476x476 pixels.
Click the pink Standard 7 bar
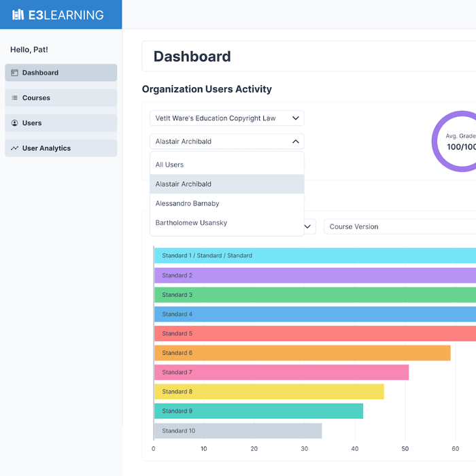[x=282, y=372]
